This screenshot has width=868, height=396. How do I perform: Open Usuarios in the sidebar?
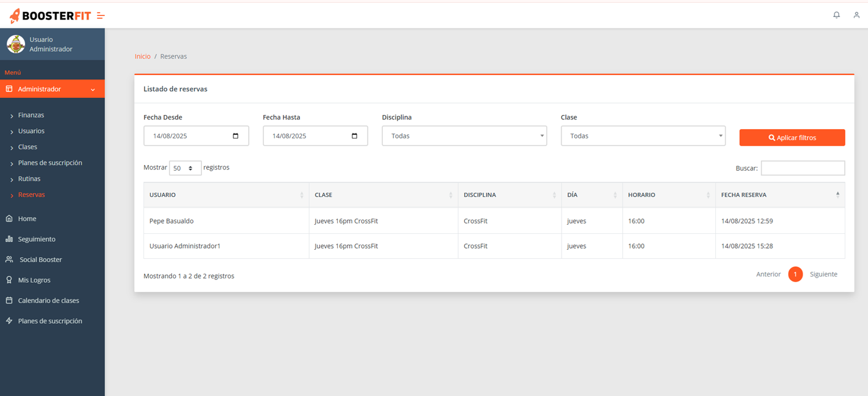coord(31,131)
